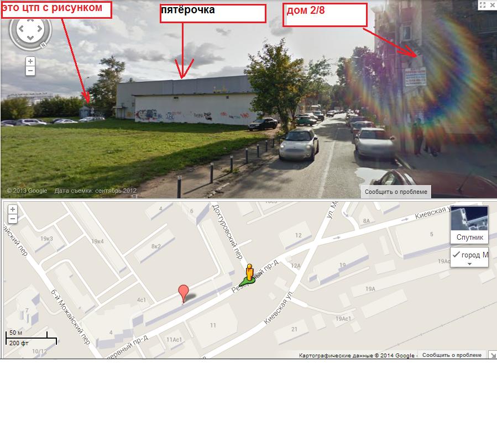
Task: Zoom out on the map
Action: [13, 218]
